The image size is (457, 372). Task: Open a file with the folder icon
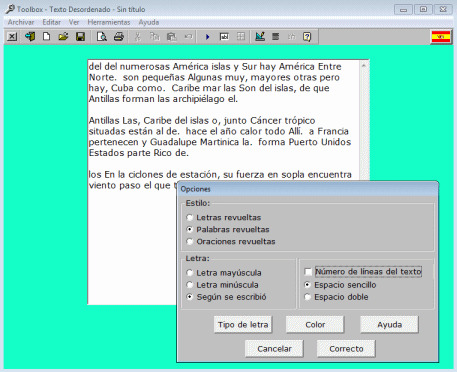(63, 37)
